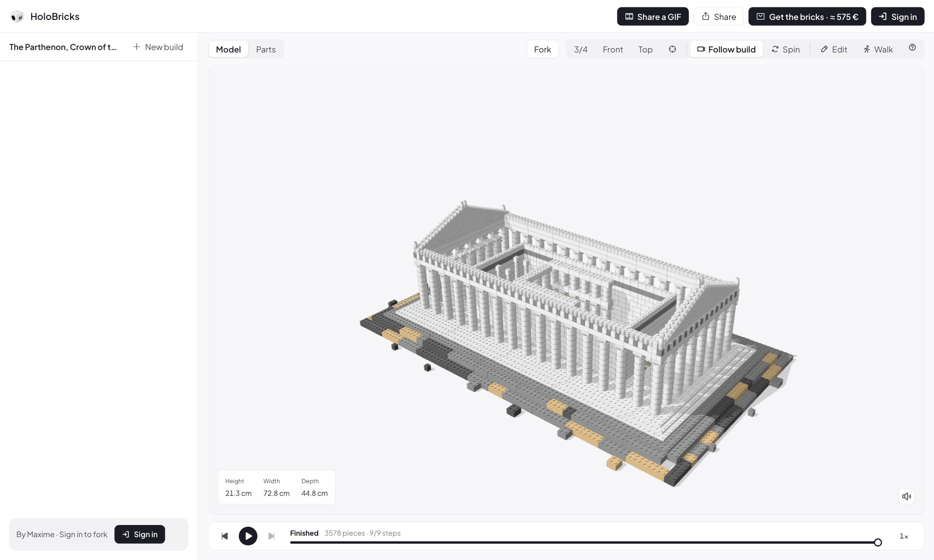Click the 3578 pieces step count text
The width and height of the screenshot is (934, 560).
pos(362,533)
